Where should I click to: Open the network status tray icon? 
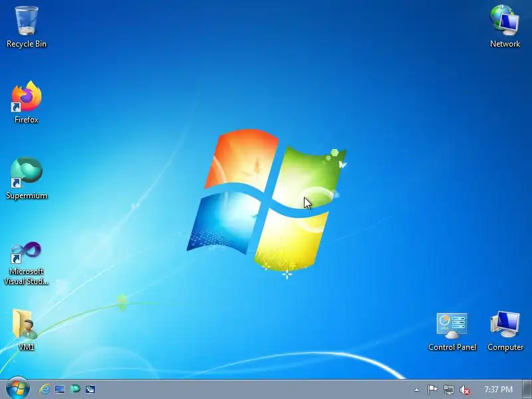coord(448,390)
